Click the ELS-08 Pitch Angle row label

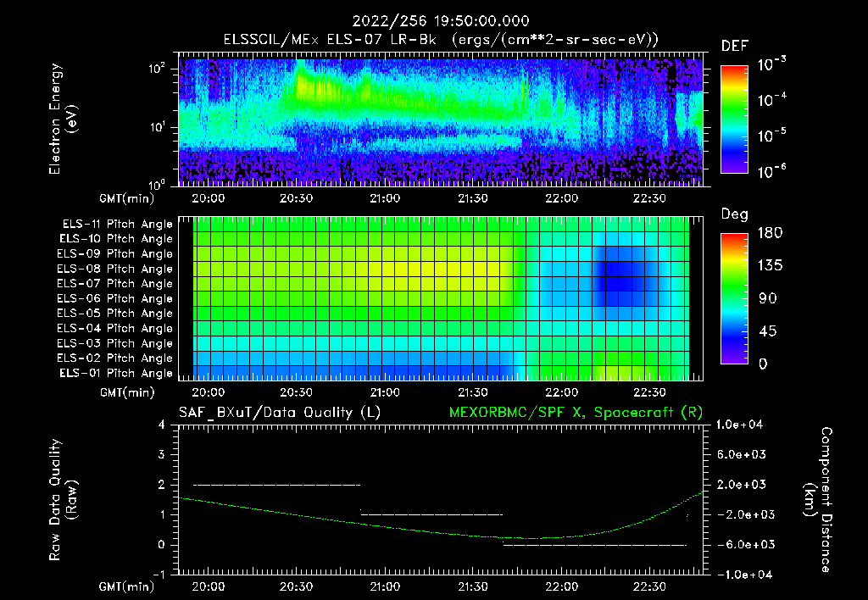pyautogui.click(x=115, y=269)
